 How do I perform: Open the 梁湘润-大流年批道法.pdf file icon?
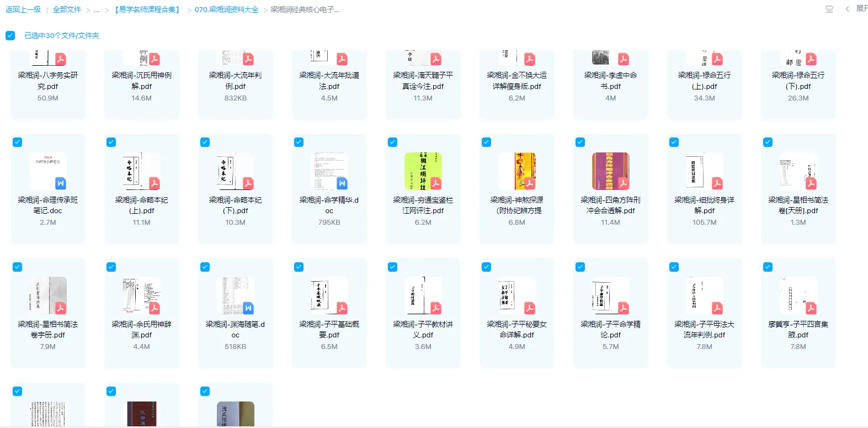[329, 58]
